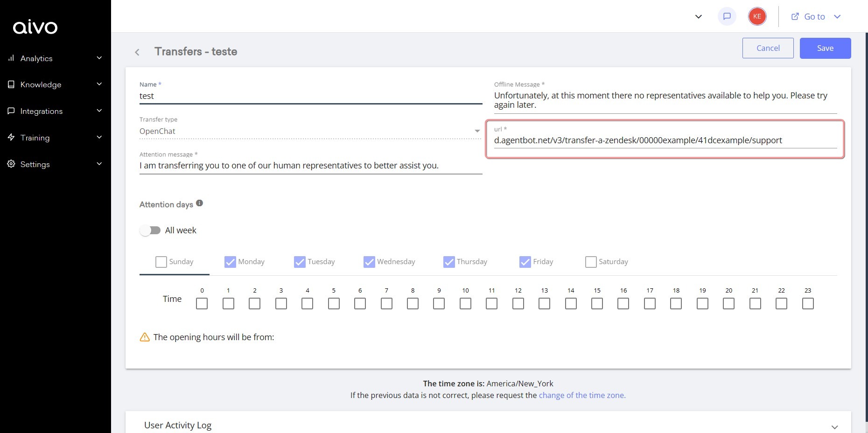Click the warning triangle near opening hours text

pyautogui.click(x=144, y=337)
